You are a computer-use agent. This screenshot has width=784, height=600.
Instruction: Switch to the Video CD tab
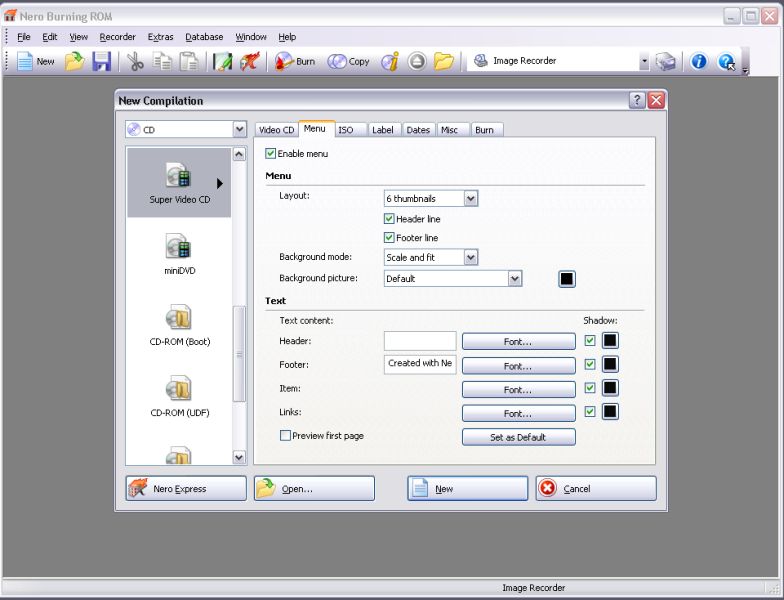(x=276, y=130)
